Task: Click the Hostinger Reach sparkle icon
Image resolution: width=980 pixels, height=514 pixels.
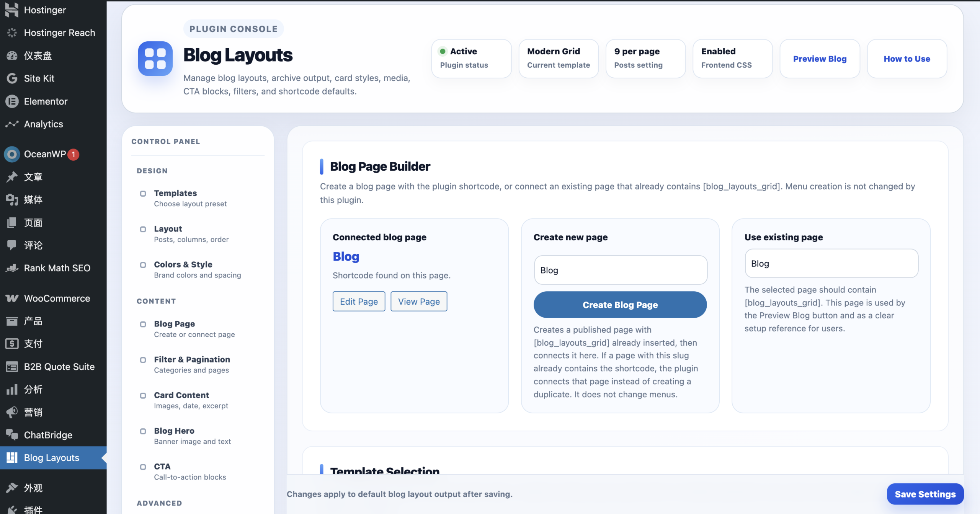Action: [x=12, y=33]
